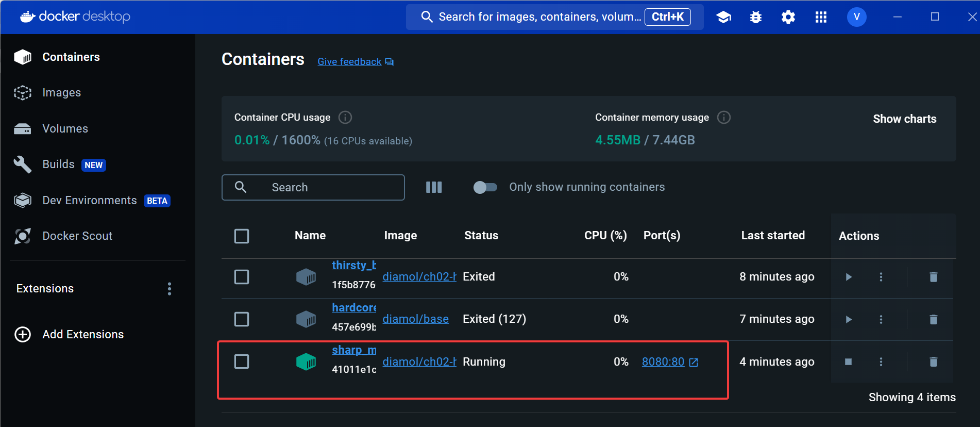Tick the select-all containers checkbox
Screen dimensions: 980x427
(x=242, y=236)
